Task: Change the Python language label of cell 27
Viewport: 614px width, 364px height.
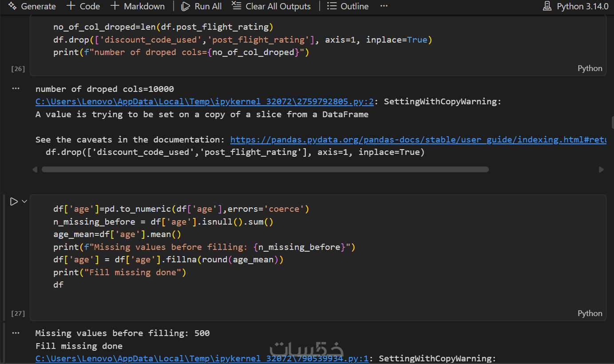Action: click(590, 313)
